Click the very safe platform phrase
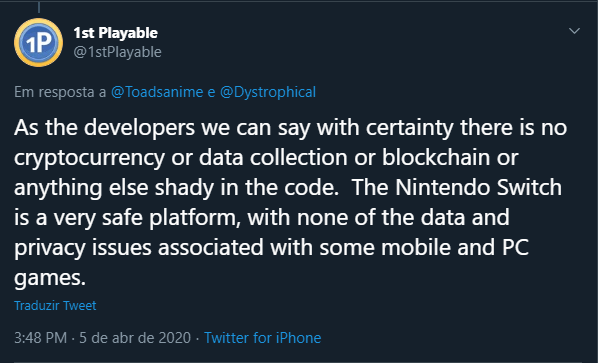 pyautogui.click(x=146, y=218)
